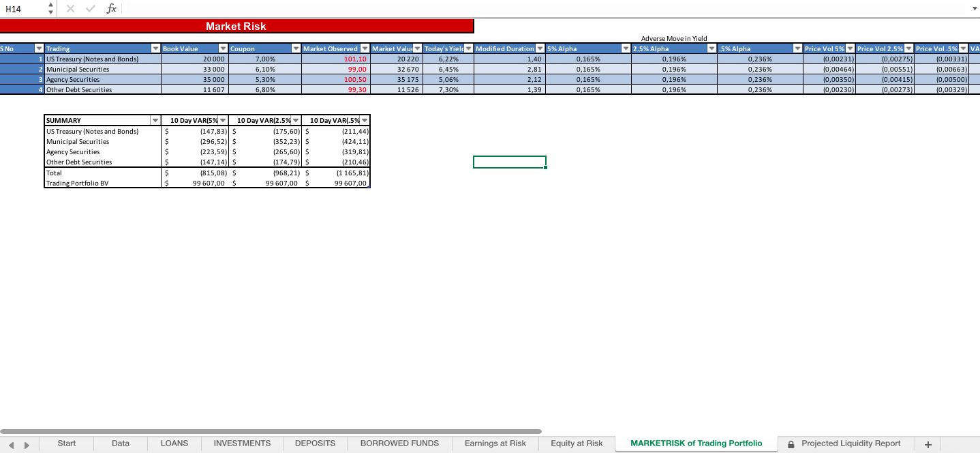Open the Equity at Risk sheet tab
The height and width of the screenshot is (453, 980).
[x=576, y=443]
